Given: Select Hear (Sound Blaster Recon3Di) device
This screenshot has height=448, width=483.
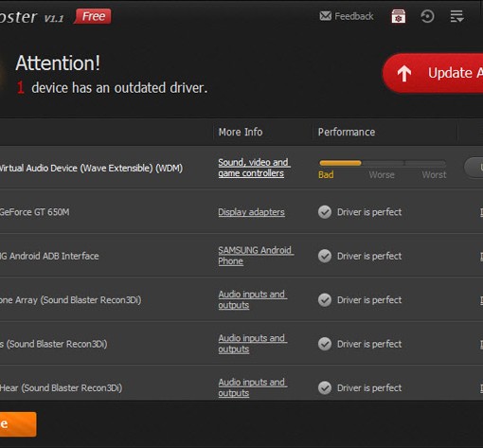Looking at the screenshot, I should pyautogui.click(x=61, y=387).
